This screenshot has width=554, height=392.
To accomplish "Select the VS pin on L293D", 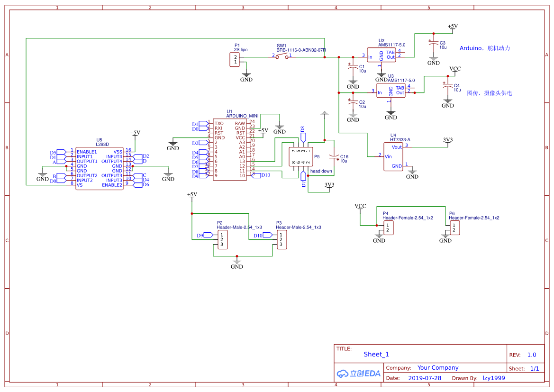I will click(80, 185).
